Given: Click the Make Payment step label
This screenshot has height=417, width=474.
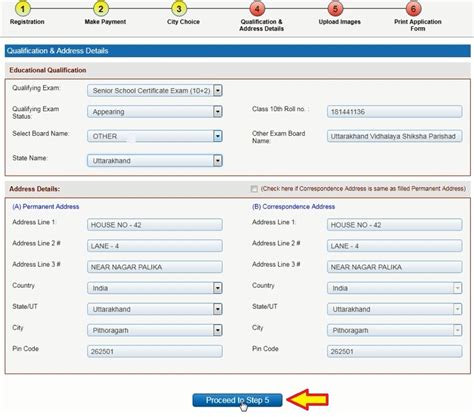Looking at the screenshot, I should pos(105,22).
